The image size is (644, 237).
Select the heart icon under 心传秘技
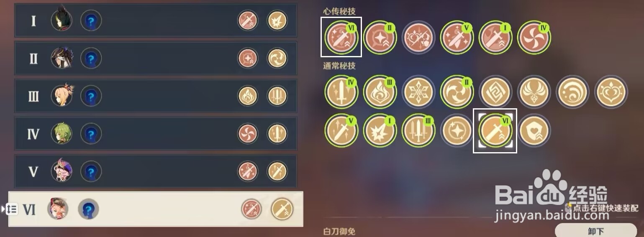(418, 38)
